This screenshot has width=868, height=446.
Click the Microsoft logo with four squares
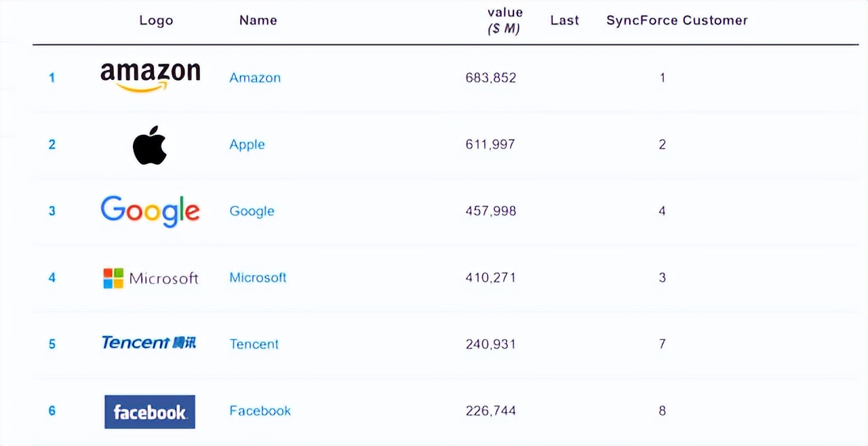(x=151, y=278)
